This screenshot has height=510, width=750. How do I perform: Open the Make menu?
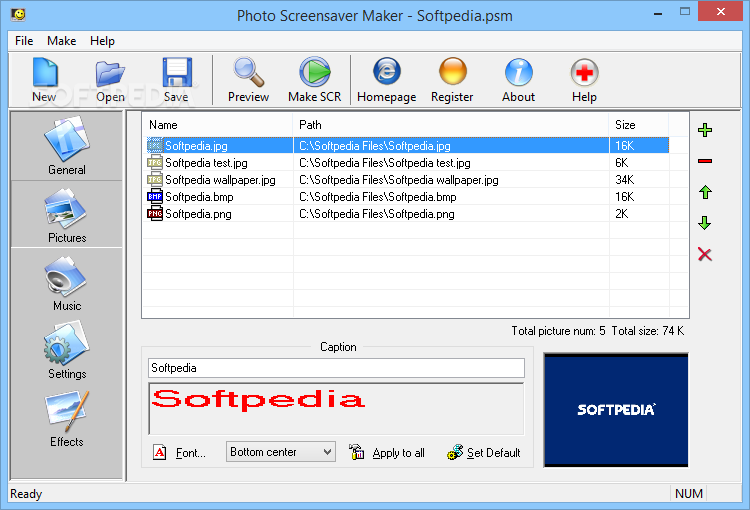click(x=62, y=41)
